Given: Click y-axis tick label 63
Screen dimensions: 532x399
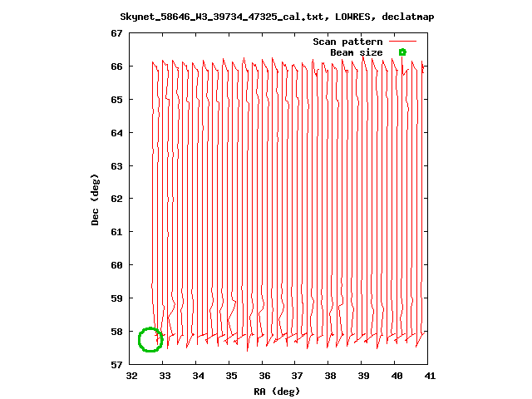Looking at the screenshot, I should click(116, 166).
